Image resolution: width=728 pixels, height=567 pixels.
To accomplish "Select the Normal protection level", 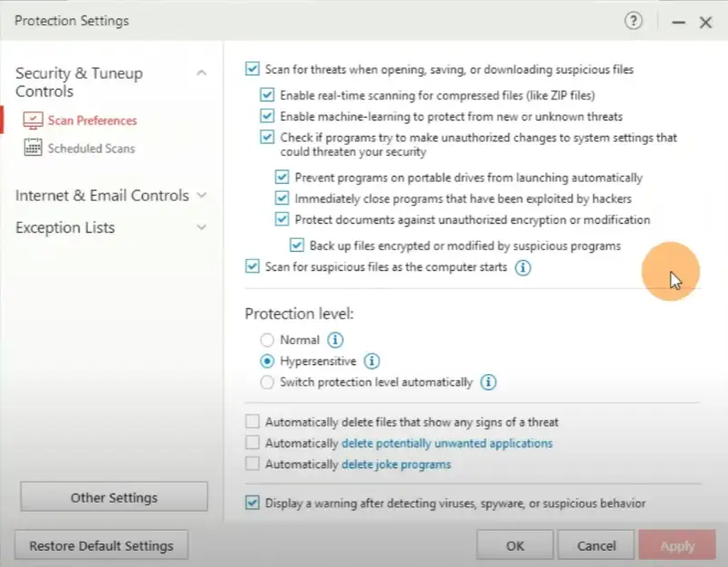I will point(267,341).
